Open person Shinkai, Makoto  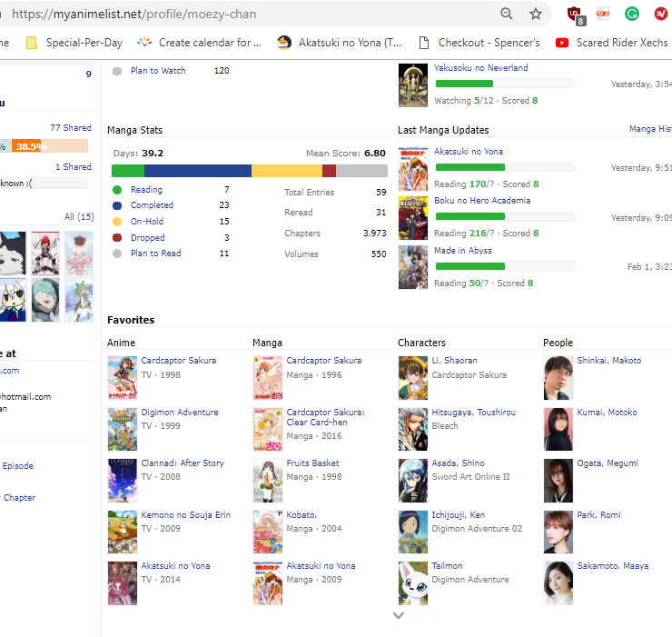click(x=609, y=361)
